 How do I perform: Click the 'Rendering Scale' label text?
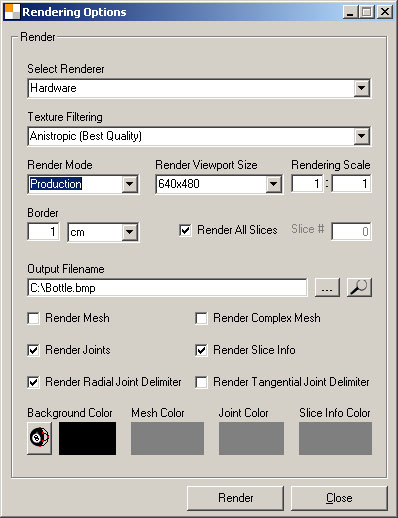coord(331,165)
